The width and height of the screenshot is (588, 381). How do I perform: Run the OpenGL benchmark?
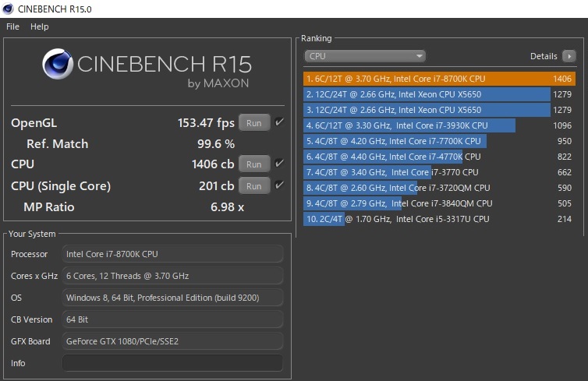tap(254, 123)
